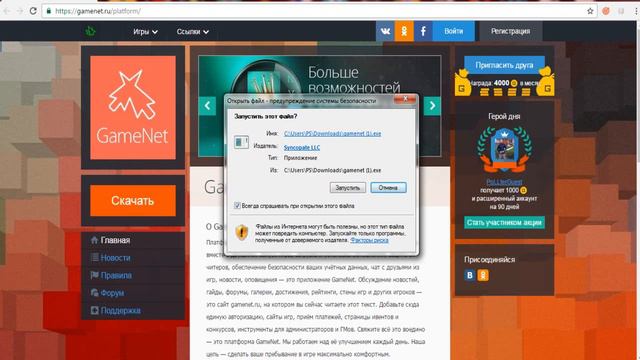Click the orange Скачать button

click(133, 200)
